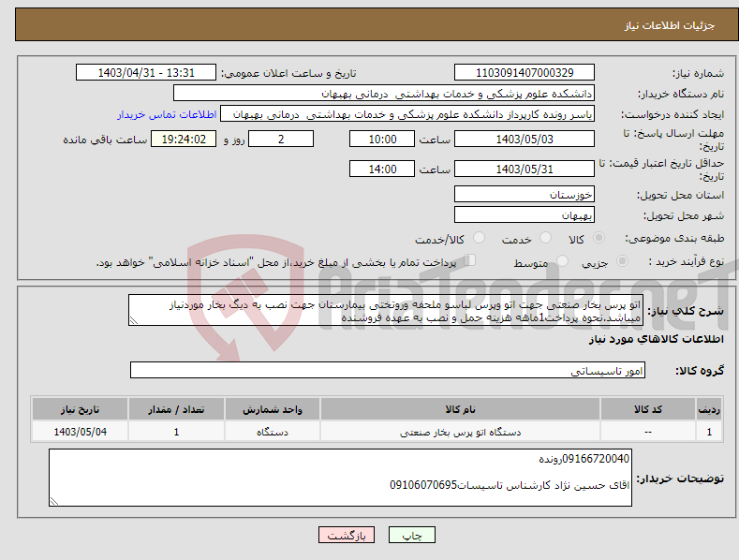The height and width of the screenshot is (560, 739).
Task: Click the remaining days field showing 2
Action: click(281, 139)
